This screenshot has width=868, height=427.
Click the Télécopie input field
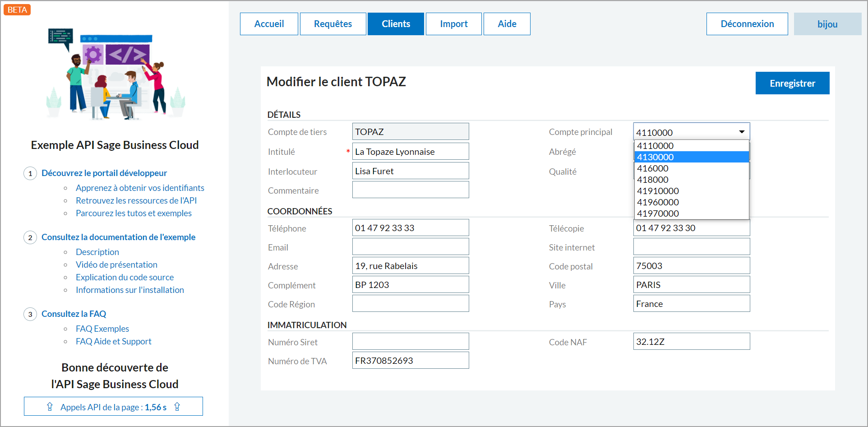[x=692, y=228]
